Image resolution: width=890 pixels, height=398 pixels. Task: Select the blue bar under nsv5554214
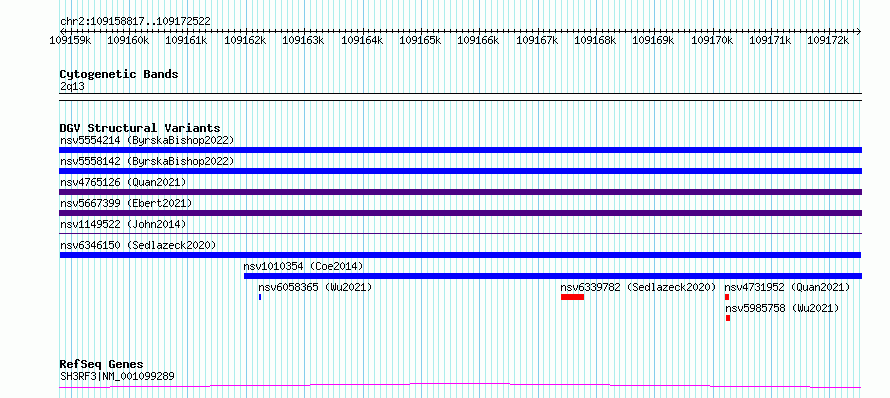point(460,150)
